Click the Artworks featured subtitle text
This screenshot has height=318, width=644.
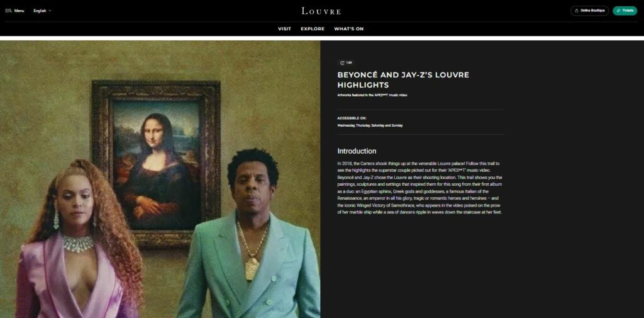pyautogui.click(x=372, y=95)
